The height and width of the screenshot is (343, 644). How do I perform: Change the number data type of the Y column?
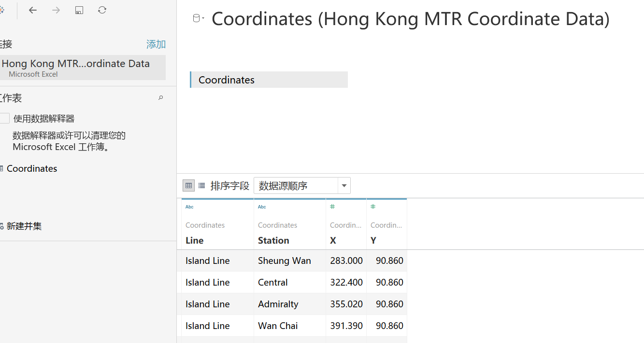[373, 207]
